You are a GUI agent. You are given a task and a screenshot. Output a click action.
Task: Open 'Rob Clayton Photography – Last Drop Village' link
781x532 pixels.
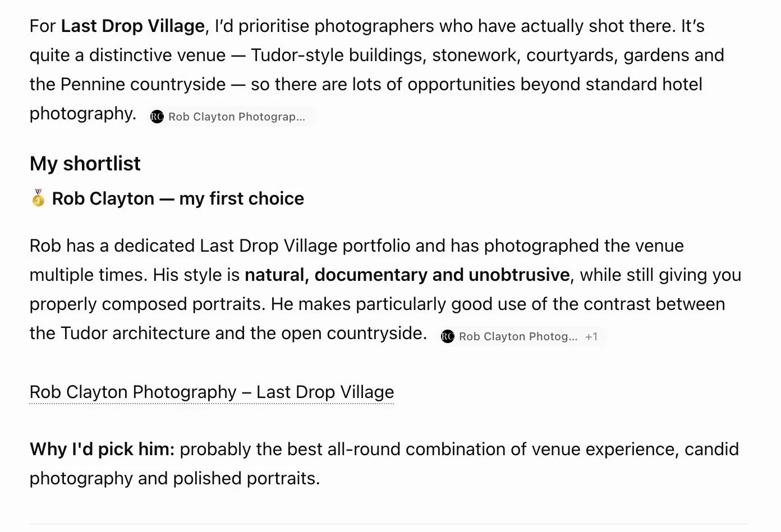212,392
